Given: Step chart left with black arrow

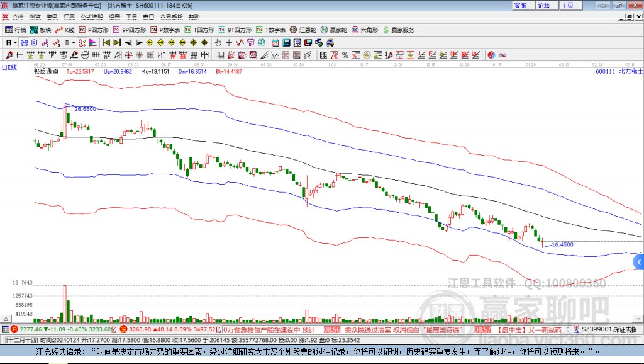Looking at the screenshot, I should click(128, 43).
